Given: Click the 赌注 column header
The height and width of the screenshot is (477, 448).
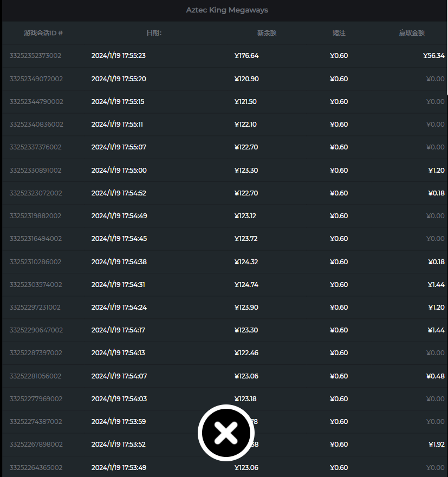Looking at the screenshot, I should click(x=339, y=33).
